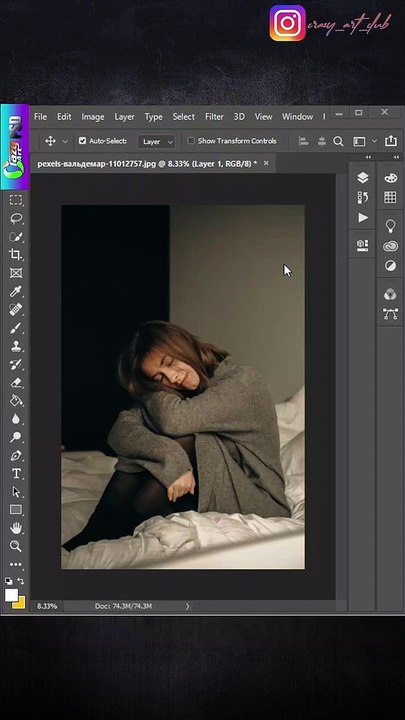The height and width of the screenshot is (720, 405).
Task: Click the Share image icon
Action: pyautogui.click(x=391, y=141)
